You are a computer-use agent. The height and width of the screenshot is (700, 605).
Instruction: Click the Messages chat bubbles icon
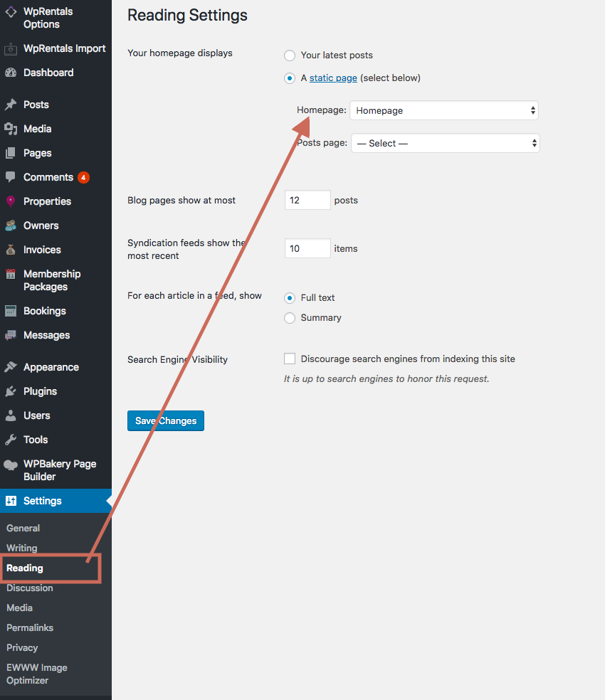coord(11,335)
